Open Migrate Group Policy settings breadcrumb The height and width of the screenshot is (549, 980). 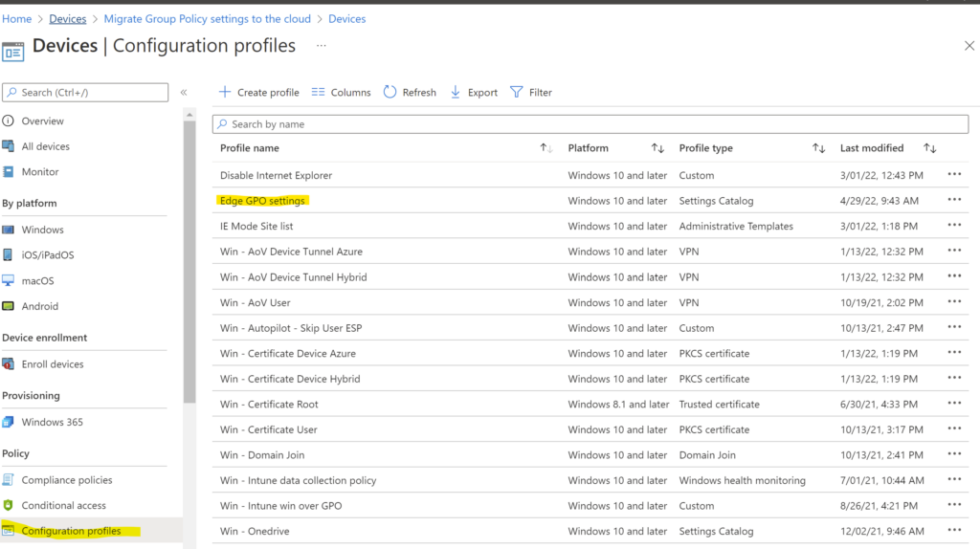click(x=207, y=19)
